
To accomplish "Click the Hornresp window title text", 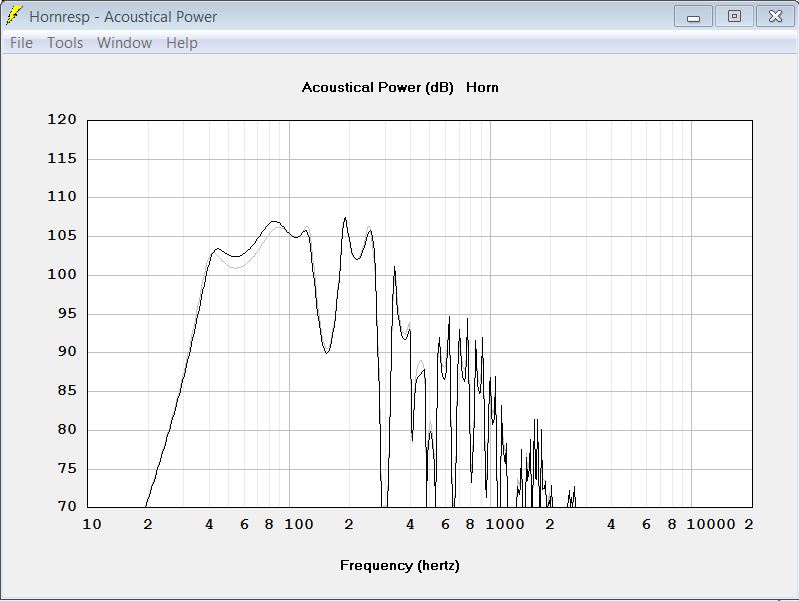I will pos(123,17).
